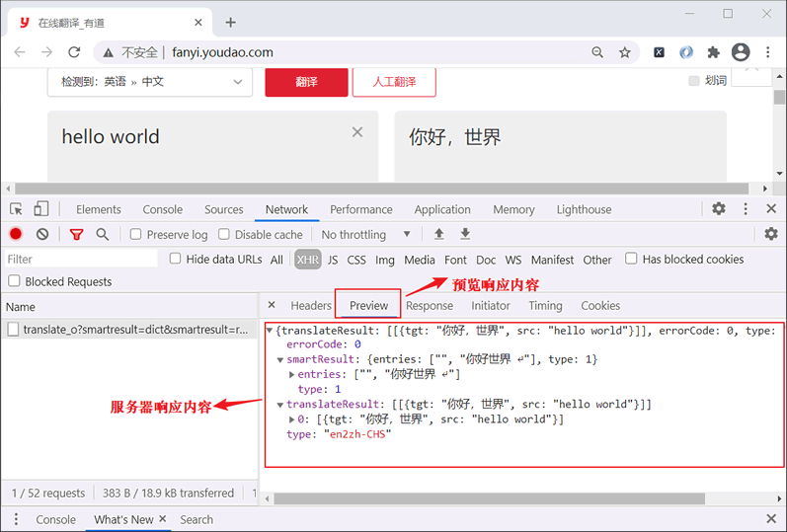Open the Sources tab
The image size is (787, 532).
(224, 209)
